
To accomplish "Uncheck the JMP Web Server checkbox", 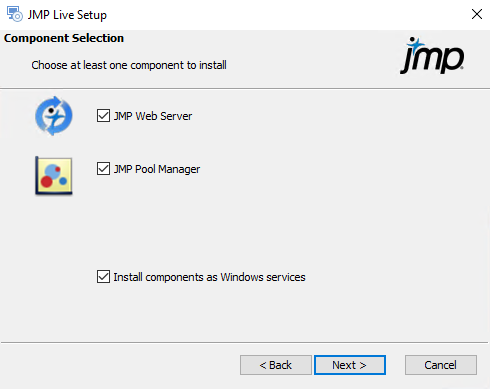I will click(x=103, y=116).
